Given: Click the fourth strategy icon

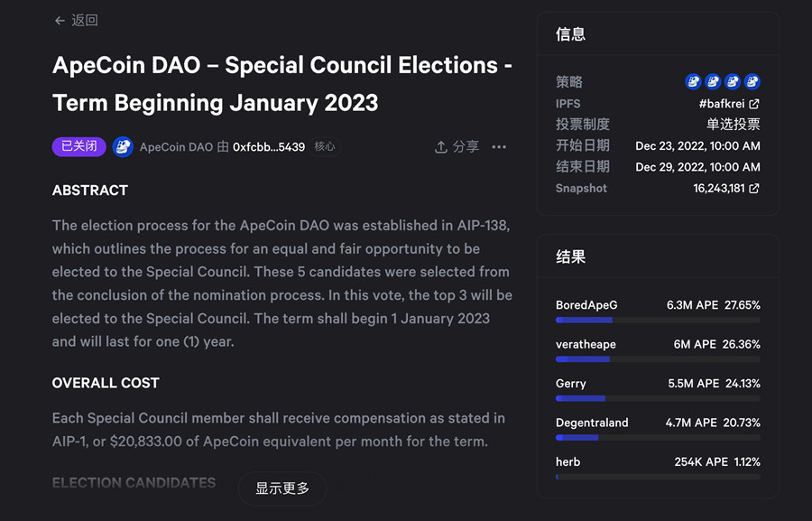Looking at the screenshot, I should [752, 81].
